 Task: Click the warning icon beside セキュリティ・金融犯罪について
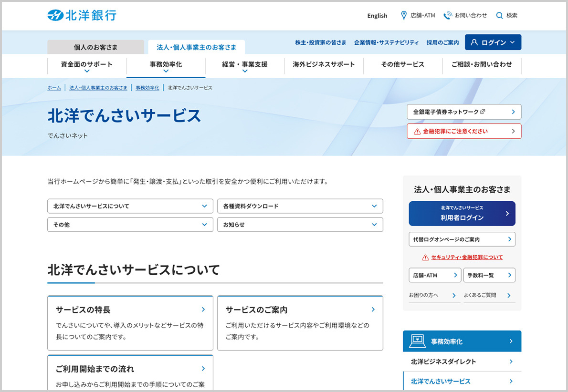(x=425, y=258)
